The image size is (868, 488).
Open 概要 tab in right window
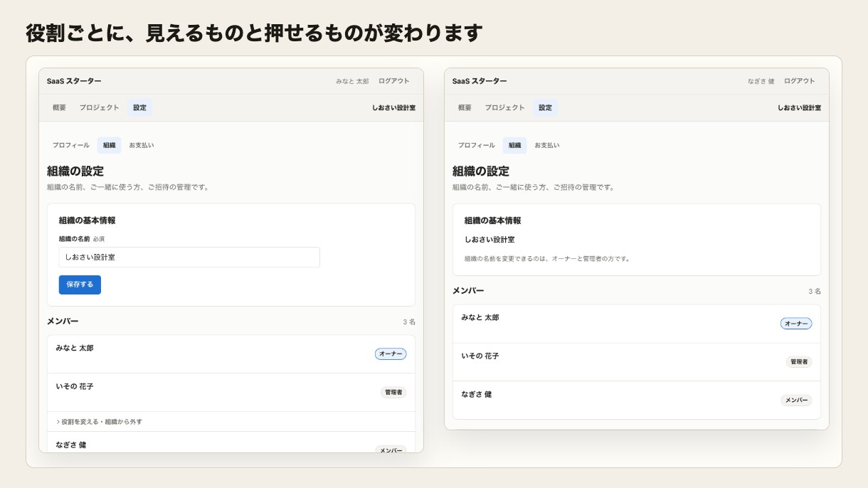(x=465, y=108)
